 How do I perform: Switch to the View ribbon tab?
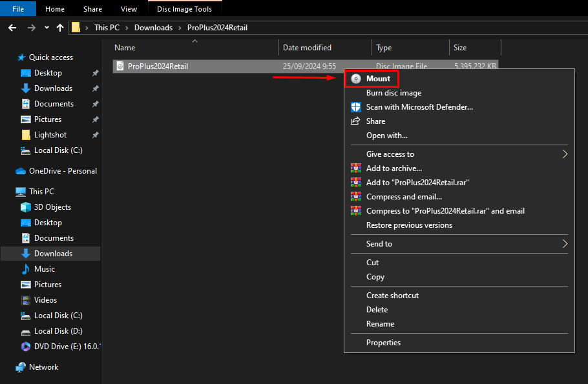[x=129, y=9]
